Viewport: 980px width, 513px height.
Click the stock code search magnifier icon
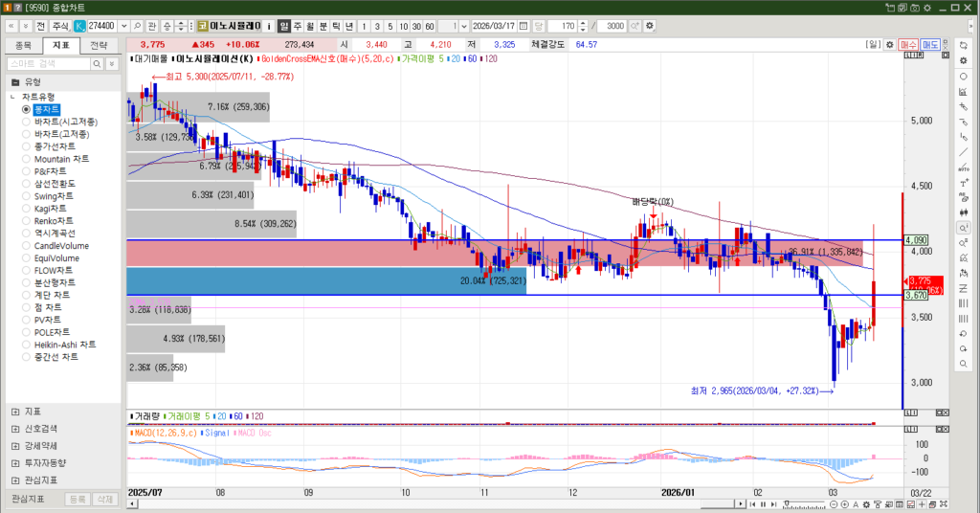coord(137,26)
